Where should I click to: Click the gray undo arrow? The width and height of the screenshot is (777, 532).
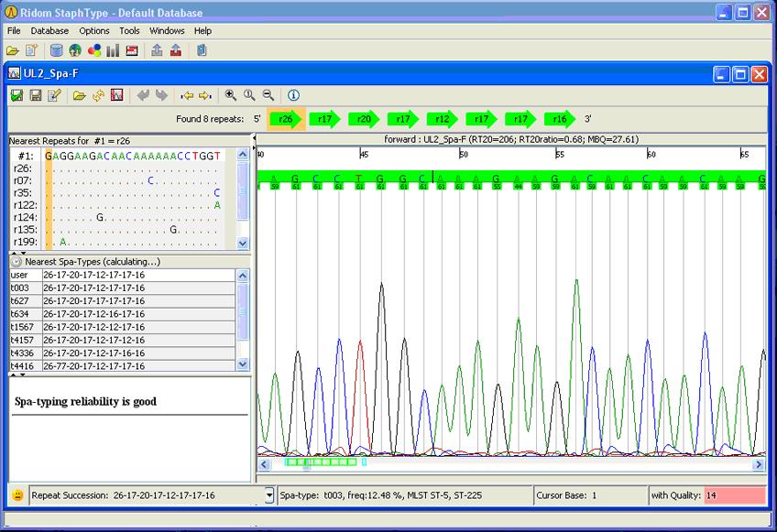click(143, 95)
